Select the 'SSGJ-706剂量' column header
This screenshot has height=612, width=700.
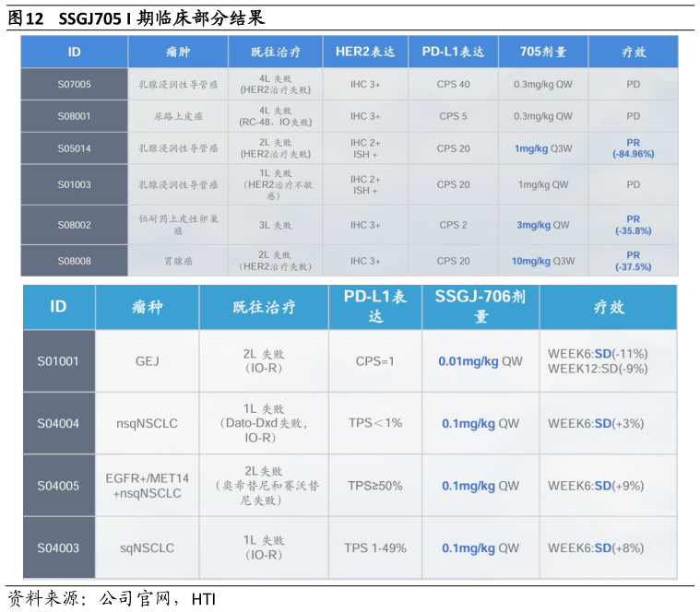click(481, 306)
